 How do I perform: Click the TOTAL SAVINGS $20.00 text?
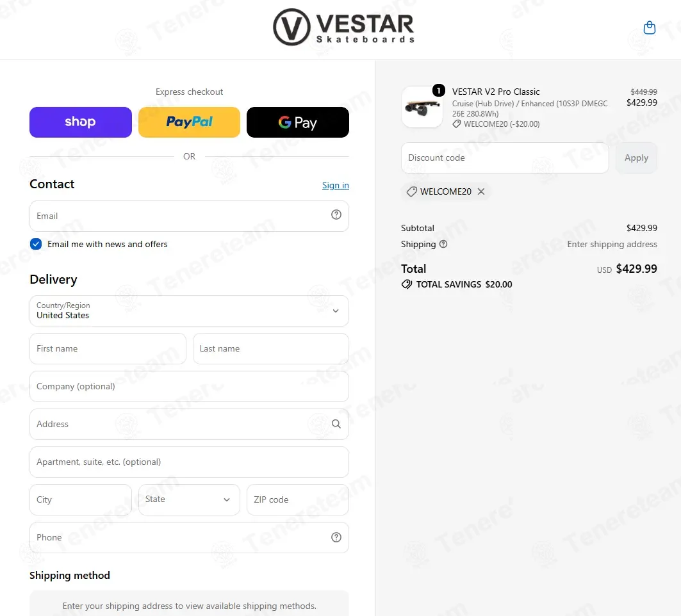click(x=464, y=284)
